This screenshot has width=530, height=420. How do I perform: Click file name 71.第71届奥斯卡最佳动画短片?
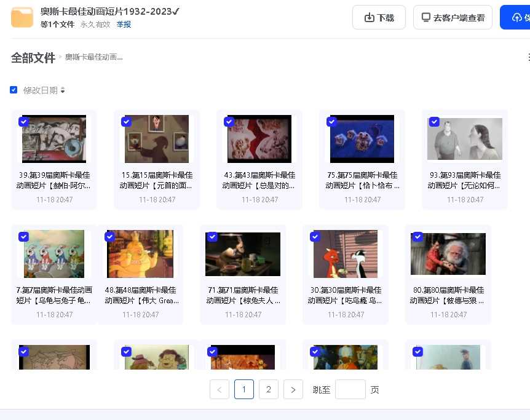243,295
